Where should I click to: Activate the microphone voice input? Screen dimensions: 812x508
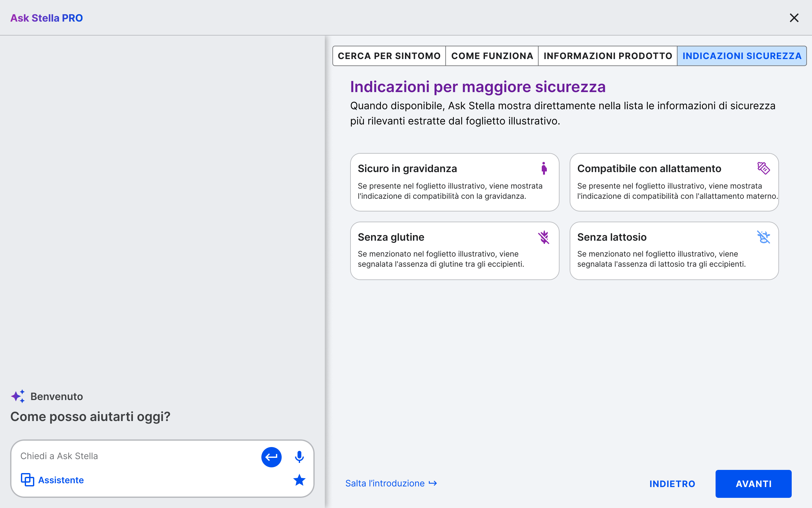[299, 457]
